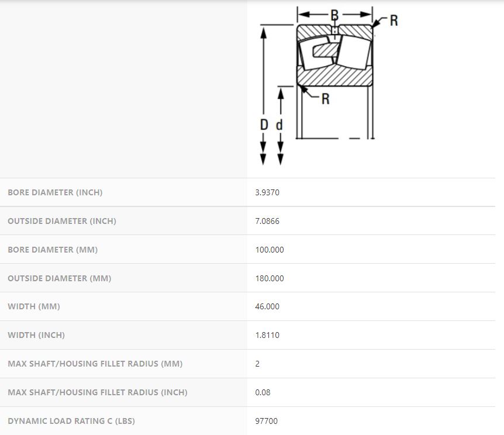Click the 97700 dynamic load rating value

pyautogui.click(x=265, y=421)
